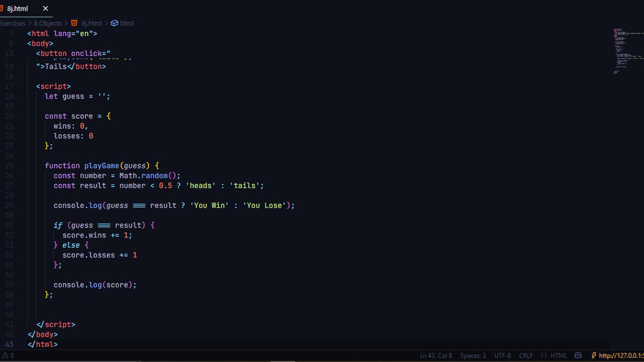Close the 8j.html editor tab
This screenshot has height=362, width=644.
point(45,9)
